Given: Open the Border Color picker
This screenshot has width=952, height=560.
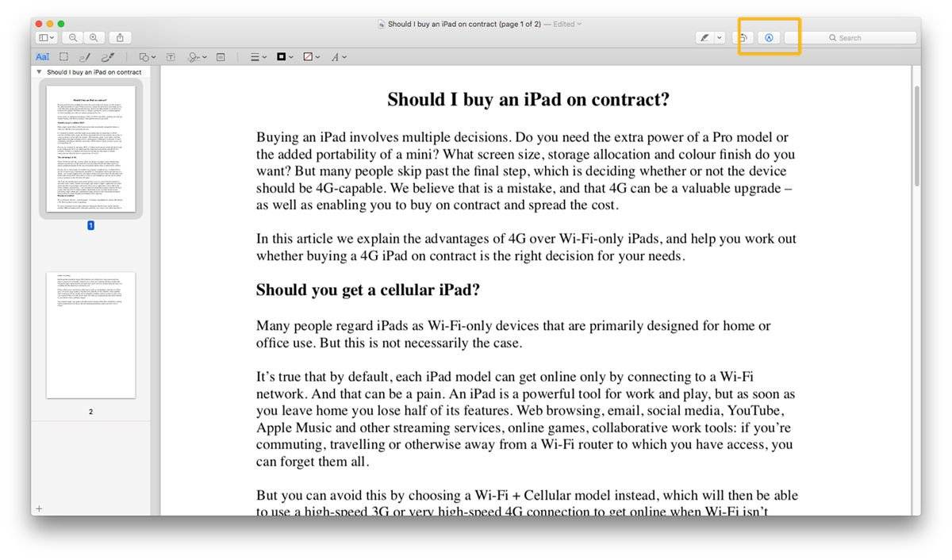Looking at the screenshot, I should 284,57.
